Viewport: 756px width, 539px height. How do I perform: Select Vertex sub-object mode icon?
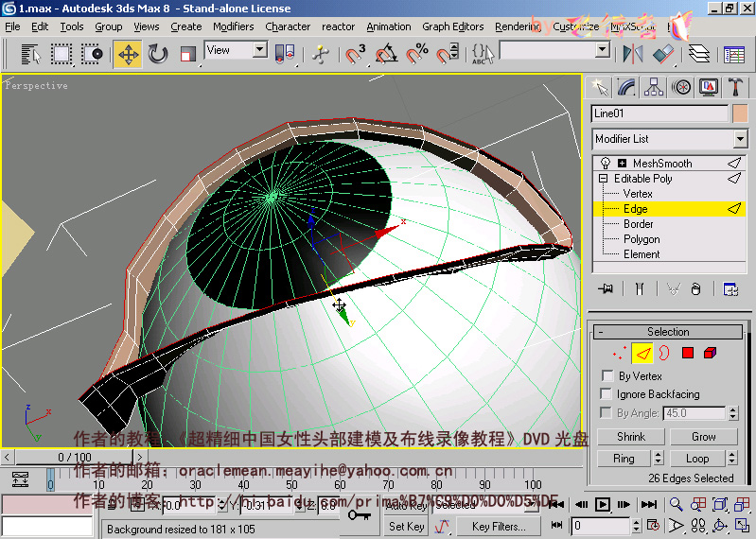[619, 354]
